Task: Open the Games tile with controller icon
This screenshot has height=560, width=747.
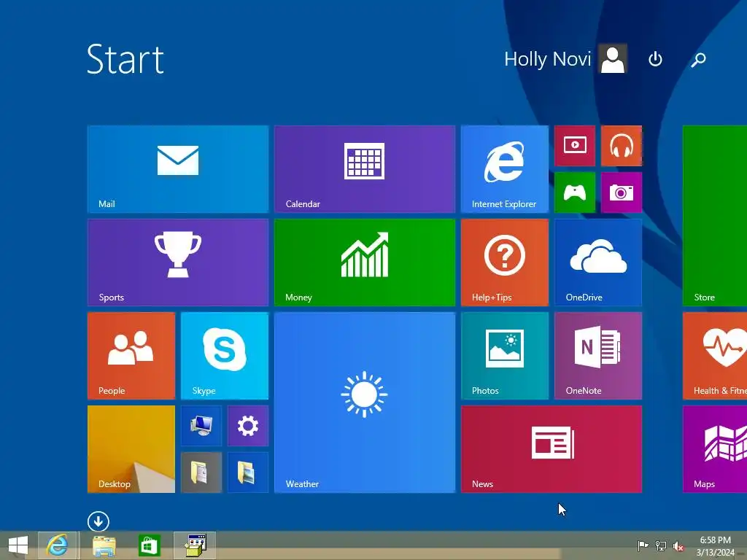Action: (575, 192)
